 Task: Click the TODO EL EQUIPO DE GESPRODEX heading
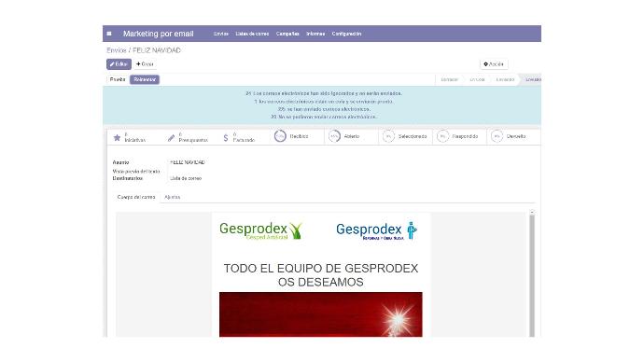tap(321, 269)
